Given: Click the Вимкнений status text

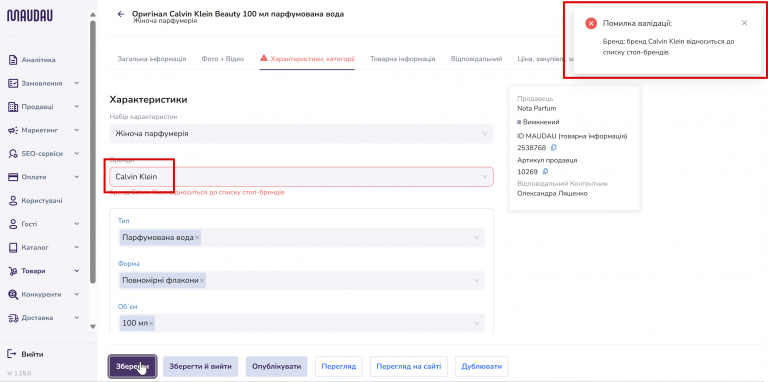Looking at the screenshot, I should click(541, 122).
